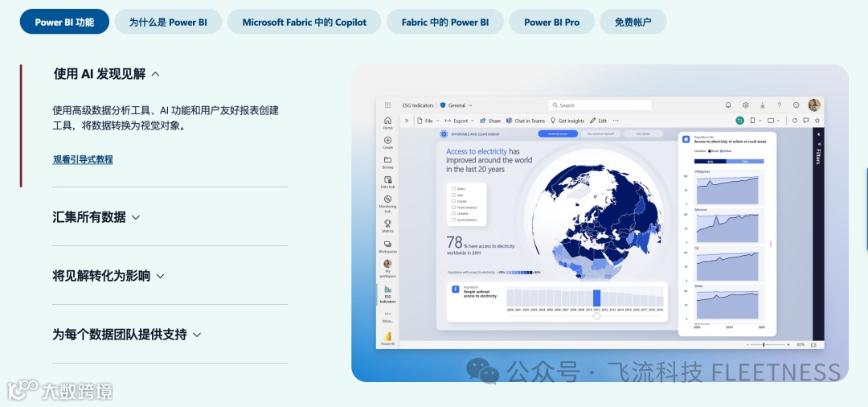Check the North America checkbox
The image size is (868, 407).
[x=454, y=208]
